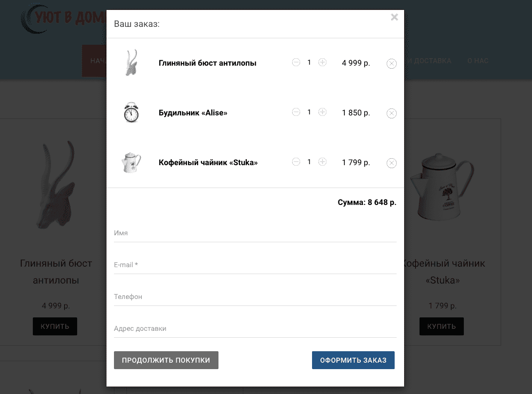532x394 pixels.
Task: Remove Глиняный бюст антилопы from order
Action: point(392,63)
